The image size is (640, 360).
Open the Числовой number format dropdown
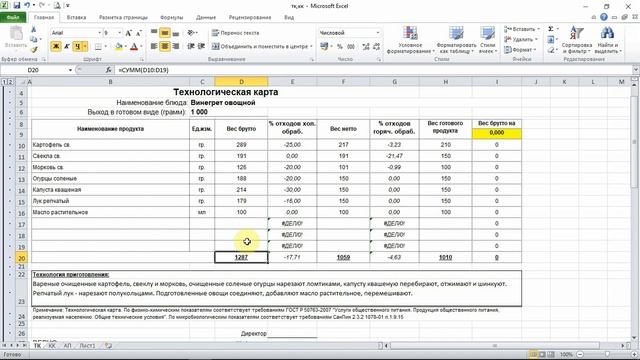[x=378, y=33]
